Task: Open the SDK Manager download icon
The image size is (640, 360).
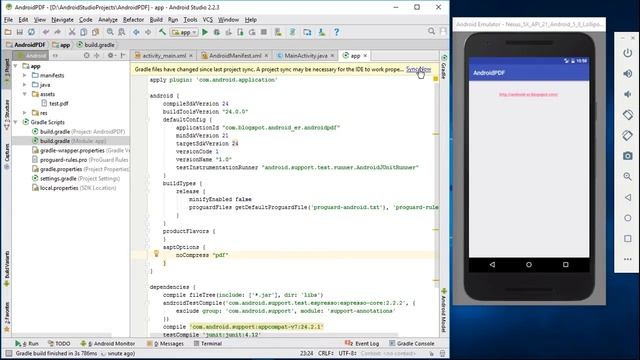Action: [x=322, y=32]
